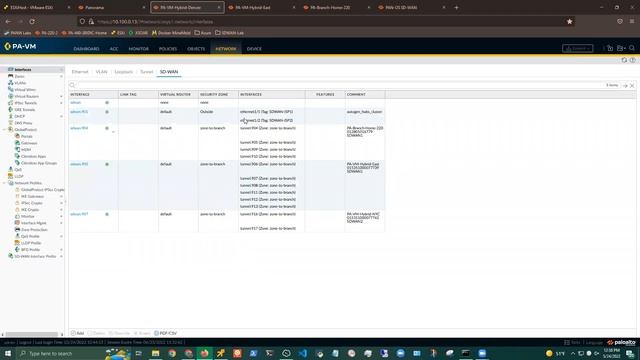
Task: Click the PDF/CSV export button
Action: click(x=165, y=333)
